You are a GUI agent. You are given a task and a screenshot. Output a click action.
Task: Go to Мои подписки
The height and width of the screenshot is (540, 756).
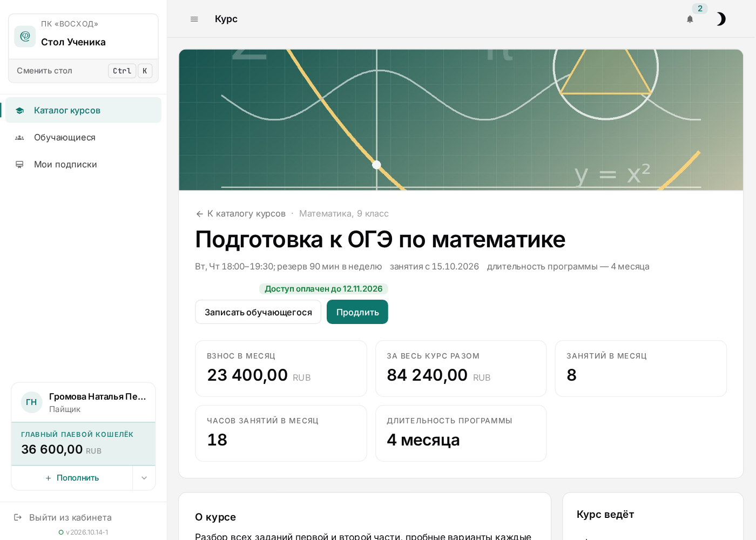84,164
